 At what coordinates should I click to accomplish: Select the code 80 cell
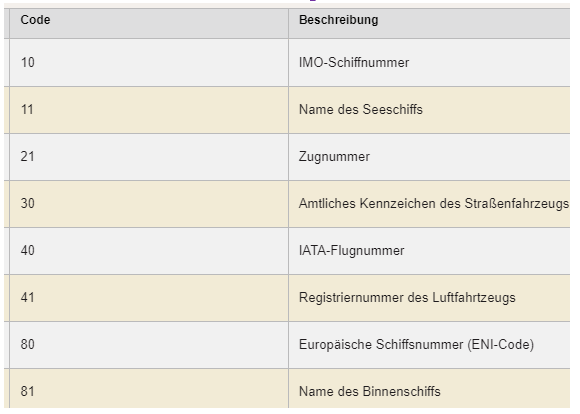coord(149,345)
